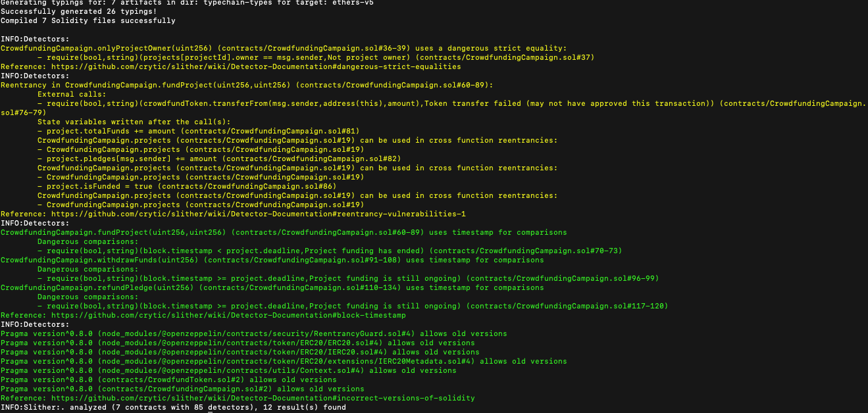Select the 'project.totalFunds += amount' line
The height and width of the screenshot is (413, 868).
tap(198, 131)
